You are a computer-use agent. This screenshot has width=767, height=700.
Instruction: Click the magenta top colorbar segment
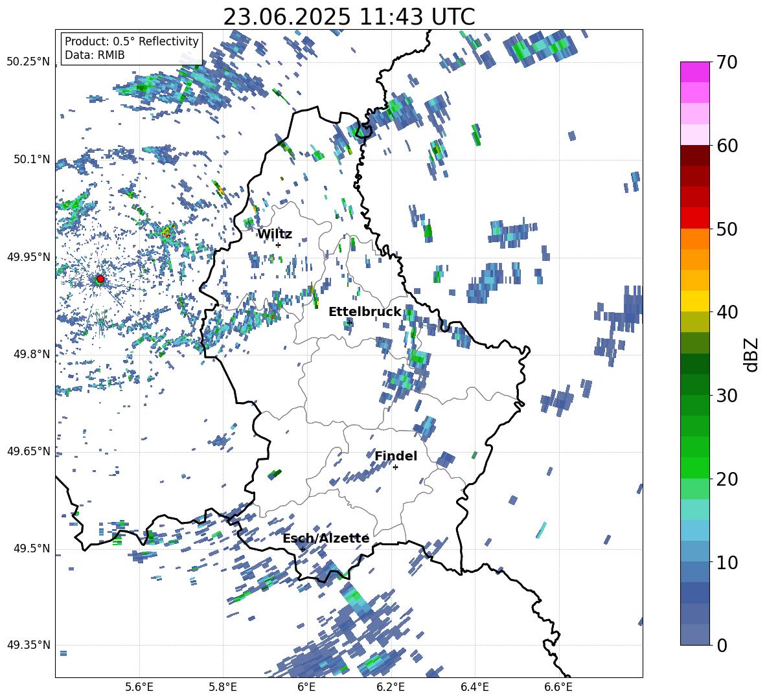click(694, 72)
